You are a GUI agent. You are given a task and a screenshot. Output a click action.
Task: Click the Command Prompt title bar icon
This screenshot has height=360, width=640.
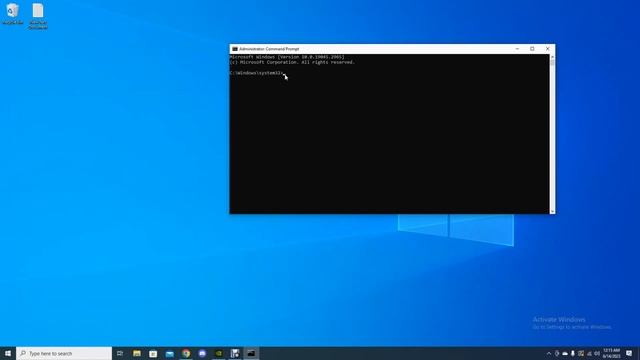[x=235, y=49]
